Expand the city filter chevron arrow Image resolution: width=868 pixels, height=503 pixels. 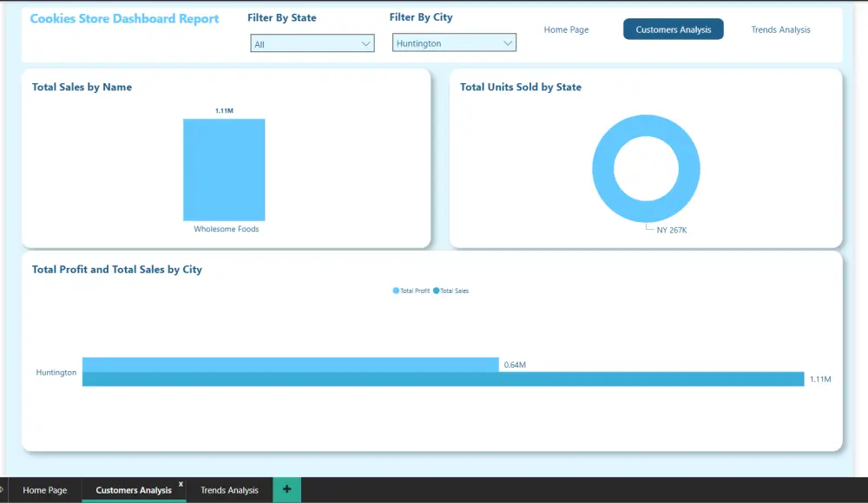pyautogui.click(x=507, y=43)
